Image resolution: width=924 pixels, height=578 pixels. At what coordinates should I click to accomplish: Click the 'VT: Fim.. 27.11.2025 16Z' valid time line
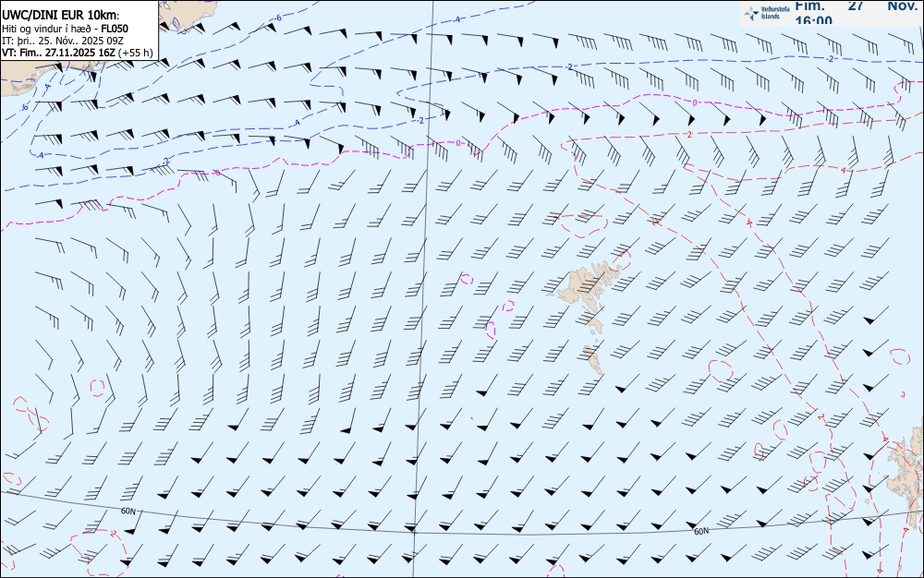(78, 53)
